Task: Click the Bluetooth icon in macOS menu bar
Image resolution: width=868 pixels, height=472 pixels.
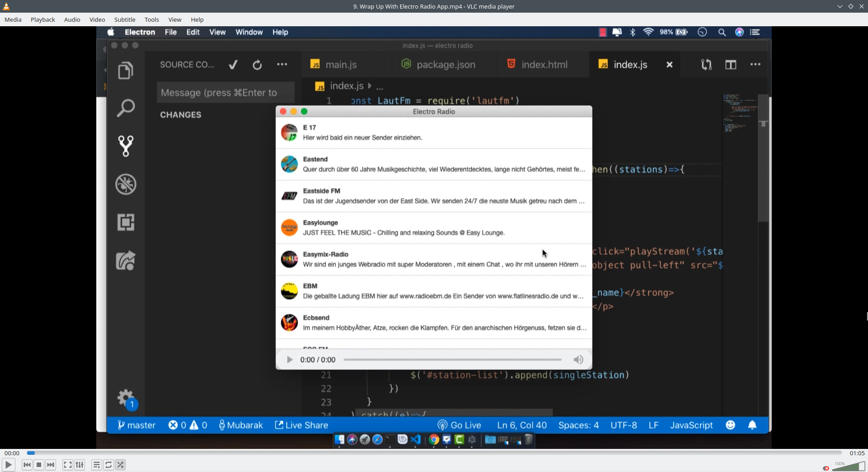Action: tap(633, 32)
